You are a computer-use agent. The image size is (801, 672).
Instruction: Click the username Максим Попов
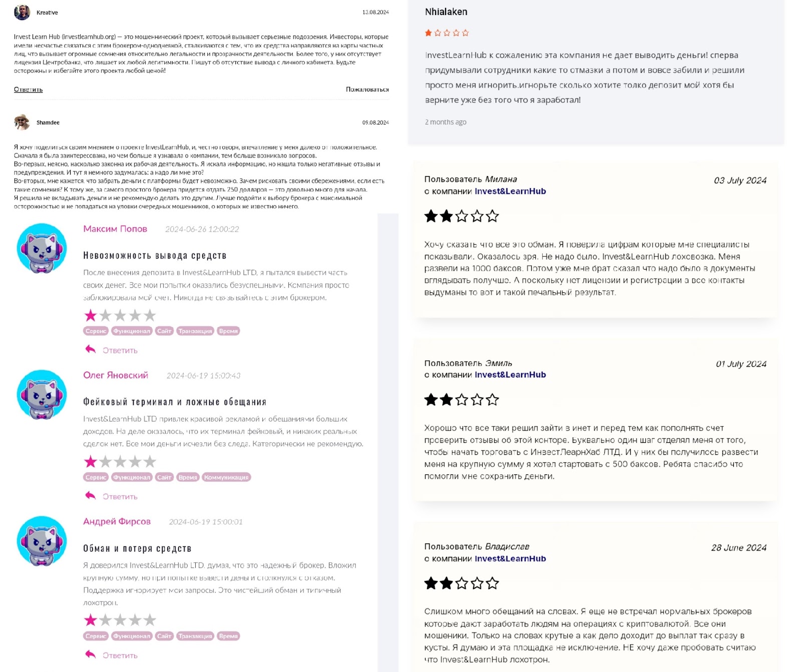[115, 229]
